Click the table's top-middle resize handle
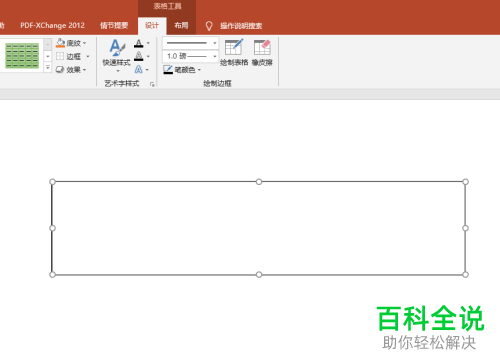The width and height of the screenshot is (500, 363). point(259,182)
